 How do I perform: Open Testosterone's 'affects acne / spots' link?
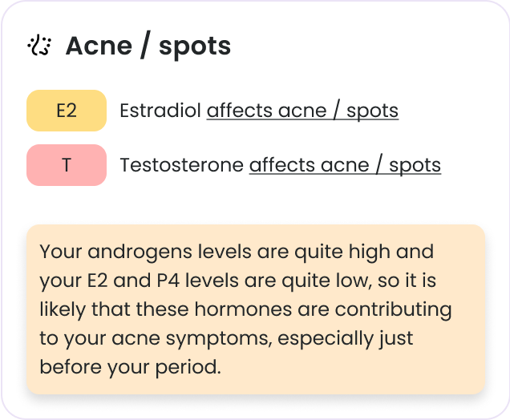click(345, 165)
